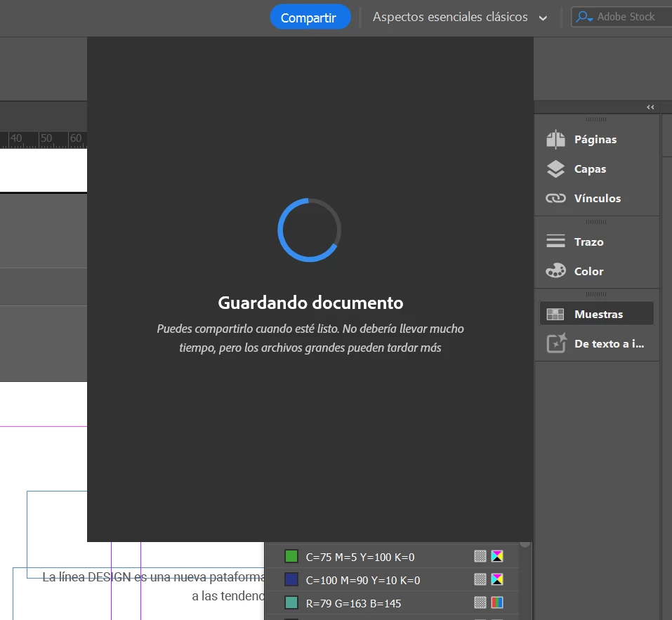Click the CMYK mode icon in C=75 row

tap(497, 556)
